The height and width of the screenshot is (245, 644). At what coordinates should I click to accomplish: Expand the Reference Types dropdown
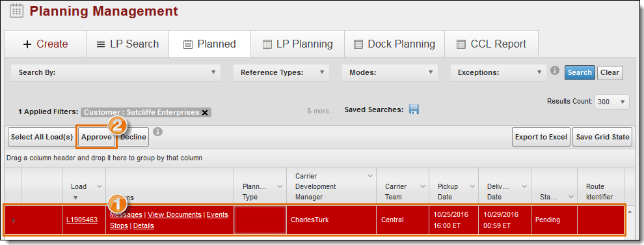tap(281, 72)
